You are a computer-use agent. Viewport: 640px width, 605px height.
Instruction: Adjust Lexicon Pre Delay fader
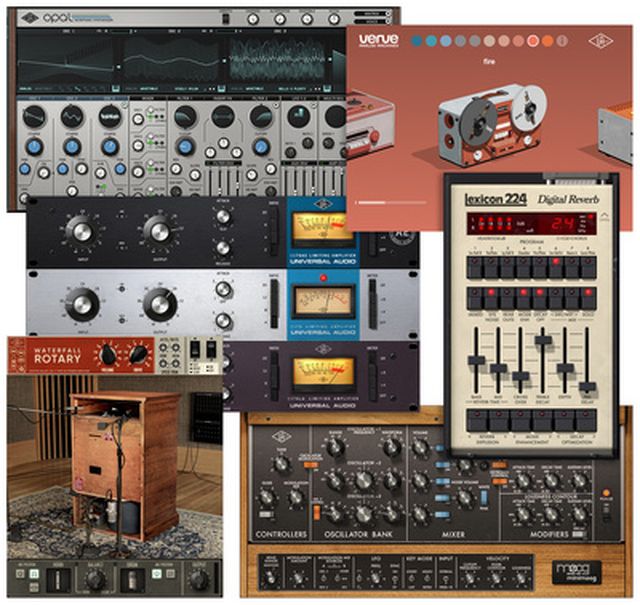click(x=588, y=387)
